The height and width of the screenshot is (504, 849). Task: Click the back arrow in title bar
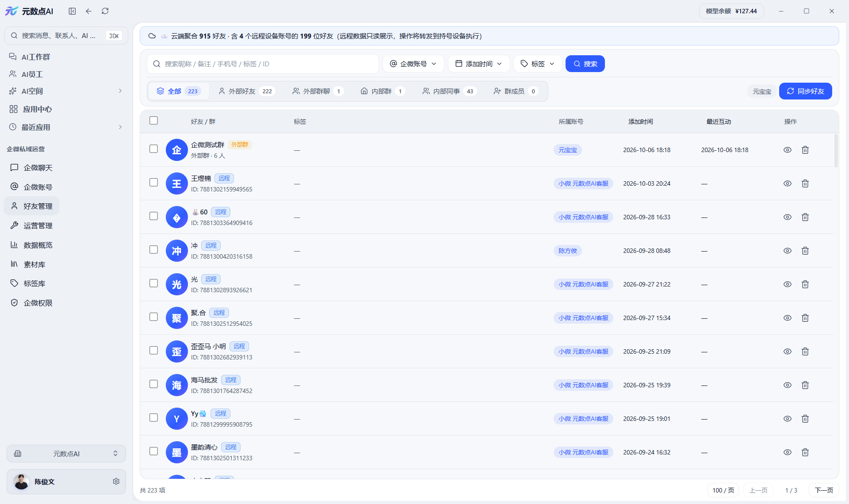click(88, 11)
